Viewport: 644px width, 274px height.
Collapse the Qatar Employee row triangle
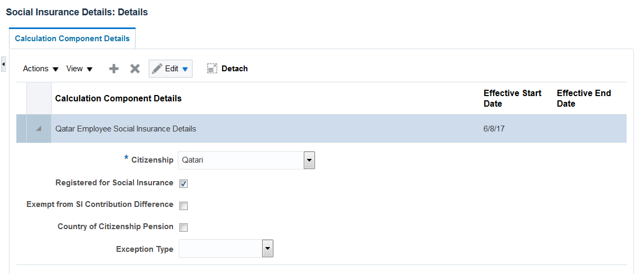(39, 129)
